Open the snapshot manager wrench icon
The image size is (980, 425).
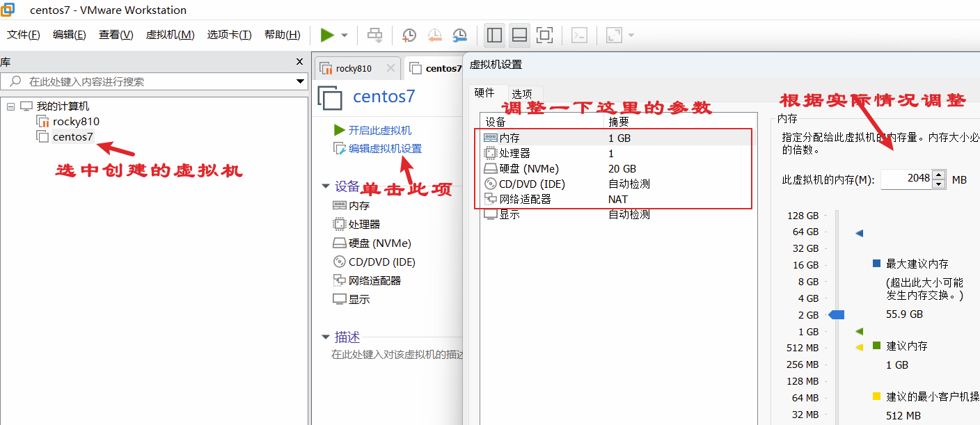pos(460,35)
